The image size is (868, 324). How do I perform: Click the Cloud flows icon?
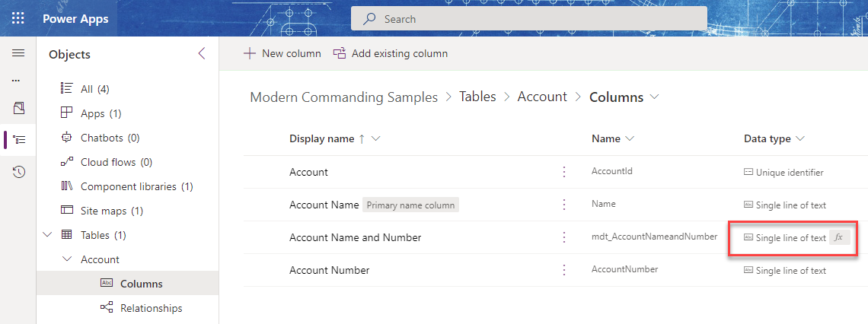[x=66, y=162]
